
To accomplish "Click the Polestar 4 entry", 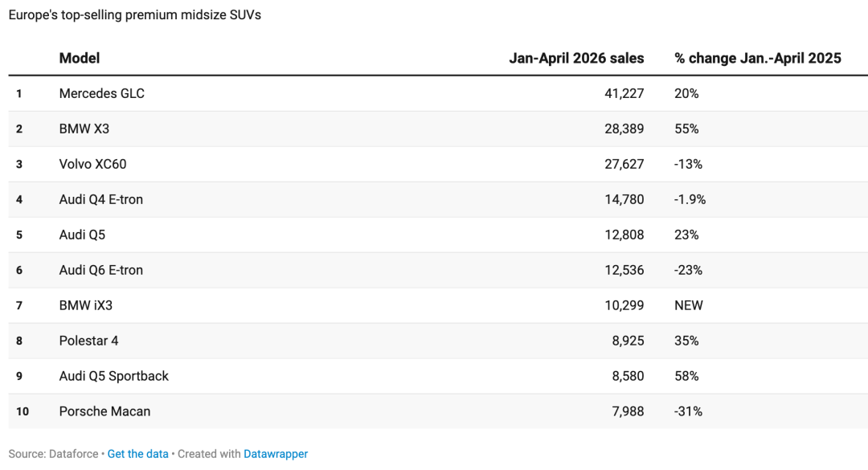I will pyautogui.click(x=88, y=341).
